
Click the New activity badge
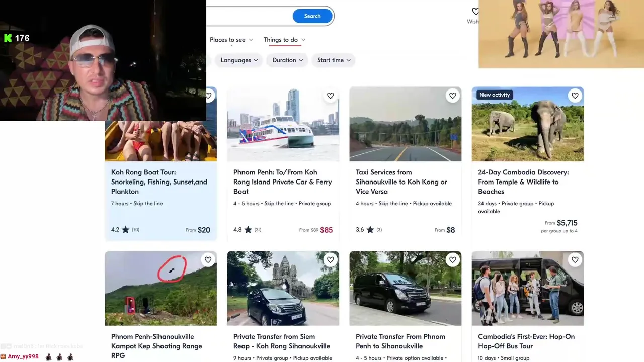495,95
